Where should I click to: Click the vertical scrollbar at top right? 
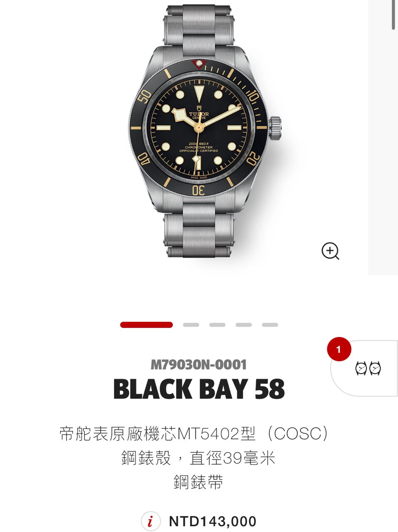pos(393,15)
